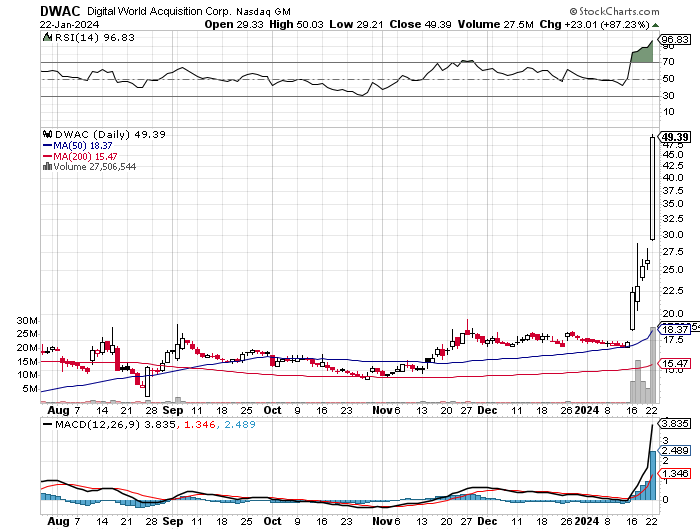The image size is (700, 530).
Task: Click the MA(50) 18.37 legend entry
Action: pyautogui.click(x=78, y=146)
